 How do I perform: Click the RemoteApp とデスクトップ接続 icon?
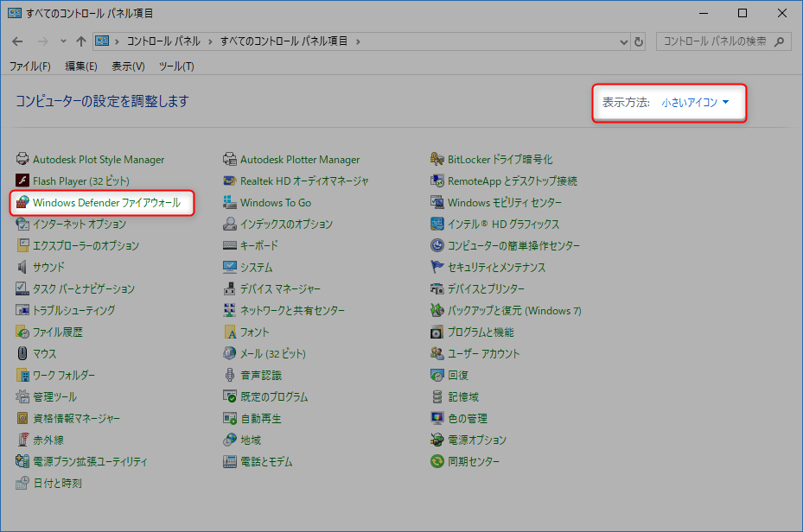(x=437, y=180)
